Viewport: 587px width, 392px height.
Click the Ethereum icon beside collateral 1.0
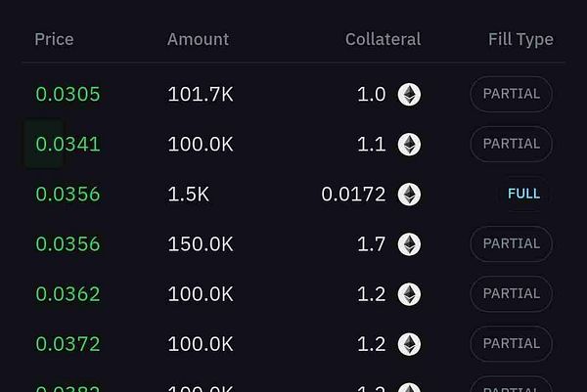click(x=409, y=95)
